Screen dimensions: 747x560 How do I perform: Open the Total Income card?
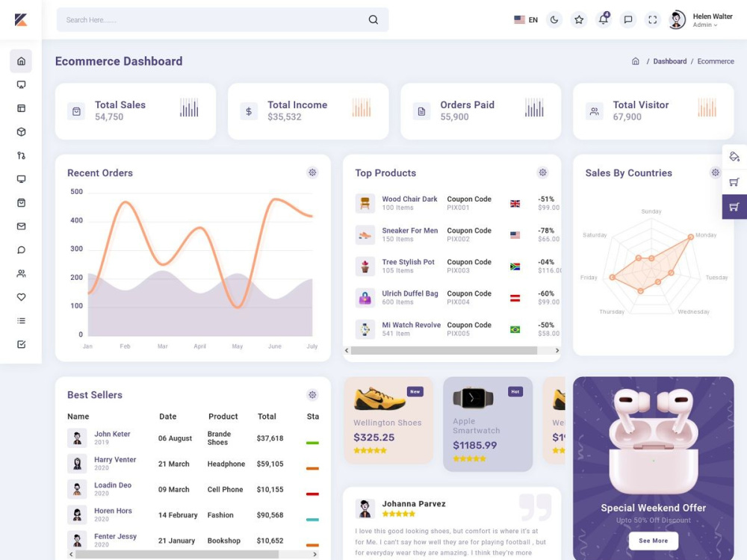pyautogui.click(x=309, y=111)
